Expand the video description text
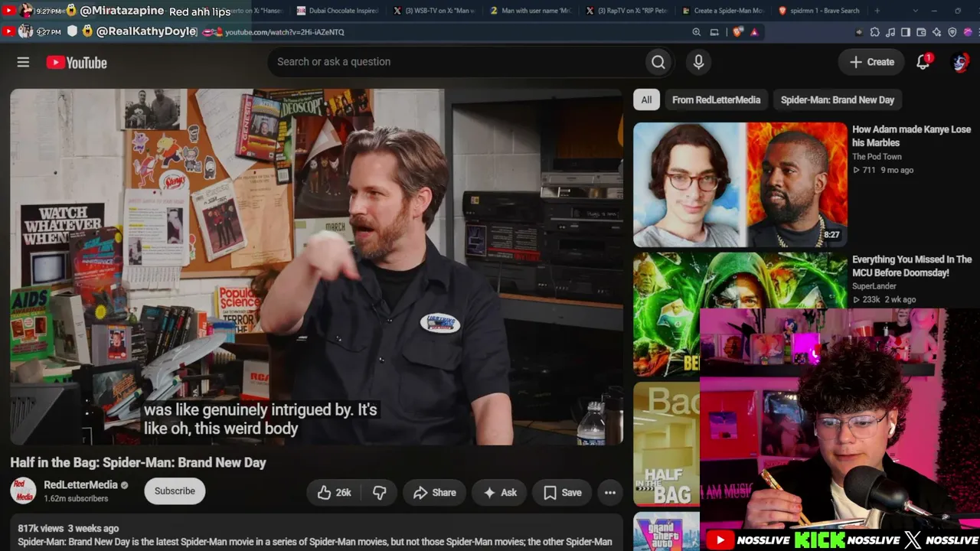 click(315, 542)
